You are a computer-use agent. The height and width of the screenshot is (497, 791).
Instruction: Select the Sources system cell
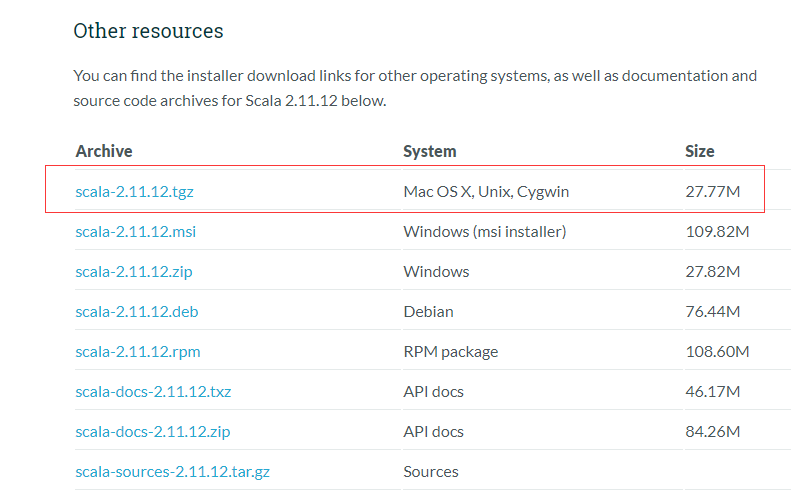click(431, 471)
